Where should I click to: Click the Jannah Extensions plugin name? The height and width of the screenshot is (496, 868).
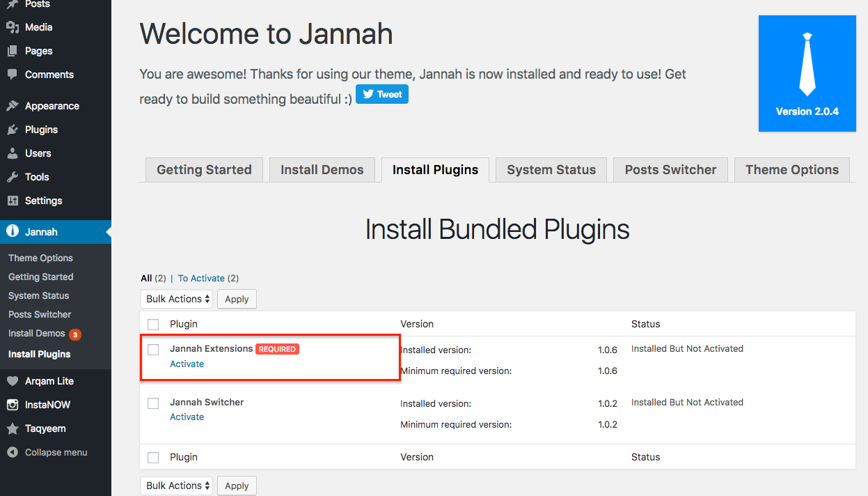tap(212, 348)
